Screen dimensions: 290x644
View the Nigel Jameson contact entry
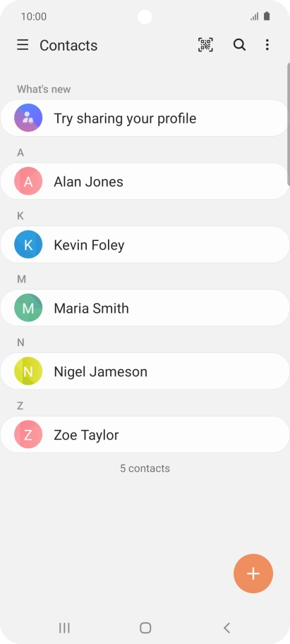[x=145, y=371]
